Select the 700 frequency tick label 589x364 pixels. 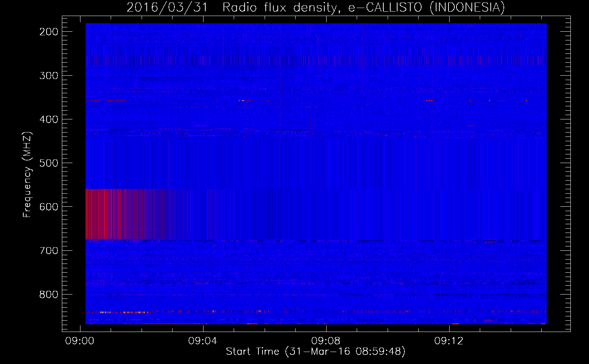point(49,250)
